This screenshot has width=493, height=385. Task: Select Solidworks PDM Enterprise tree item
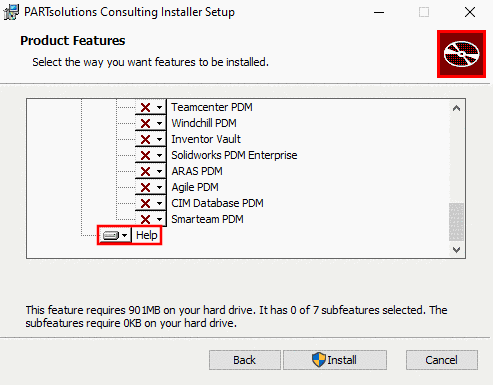[x=234, y=155]
